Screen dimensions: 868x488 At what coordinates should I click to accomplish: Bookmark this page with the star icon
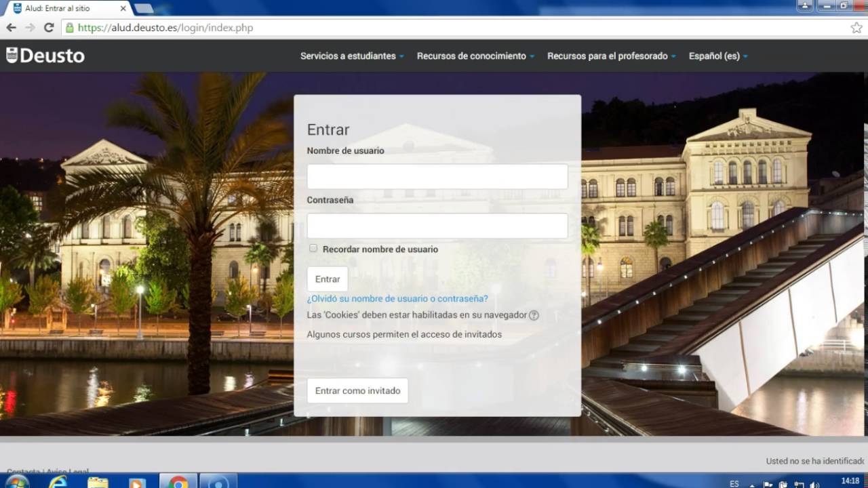(x=856, y=28)
